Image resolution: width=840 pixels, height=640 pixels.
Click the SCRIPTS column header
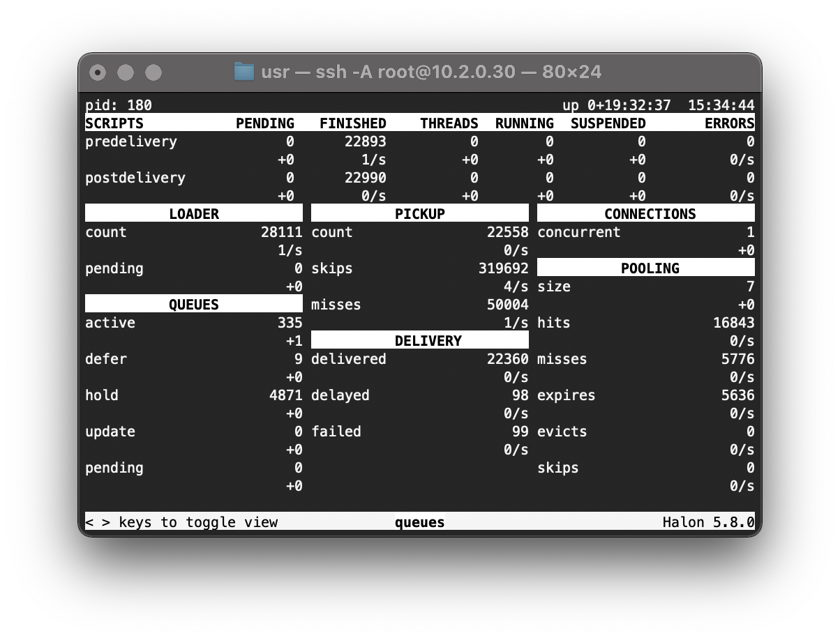114,123
